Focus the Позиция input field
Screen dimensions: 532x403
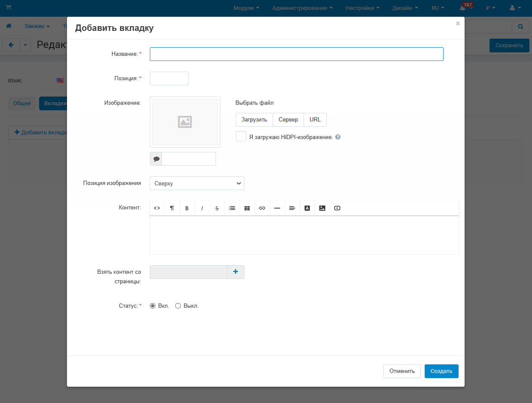(169, 79)
